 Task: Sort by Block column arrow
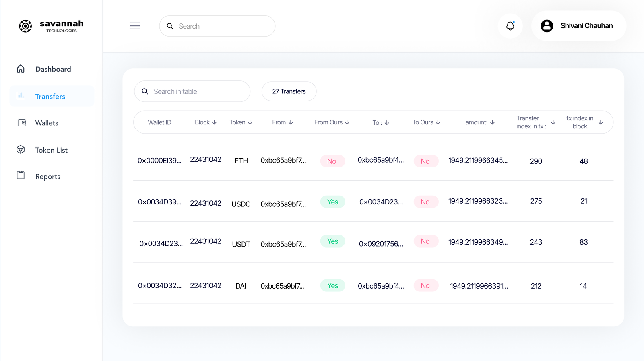pyautogui.click(x=214, y=122)
